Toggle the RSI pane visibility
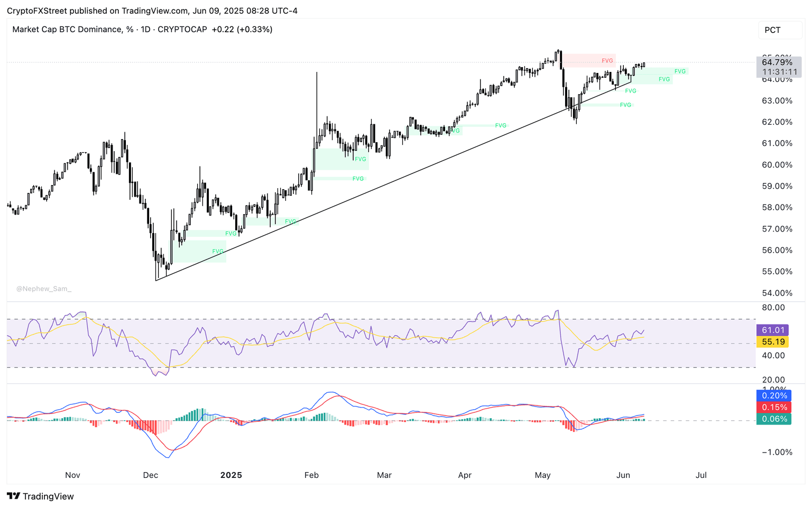The image size is (812, 508). coord(370,341)
